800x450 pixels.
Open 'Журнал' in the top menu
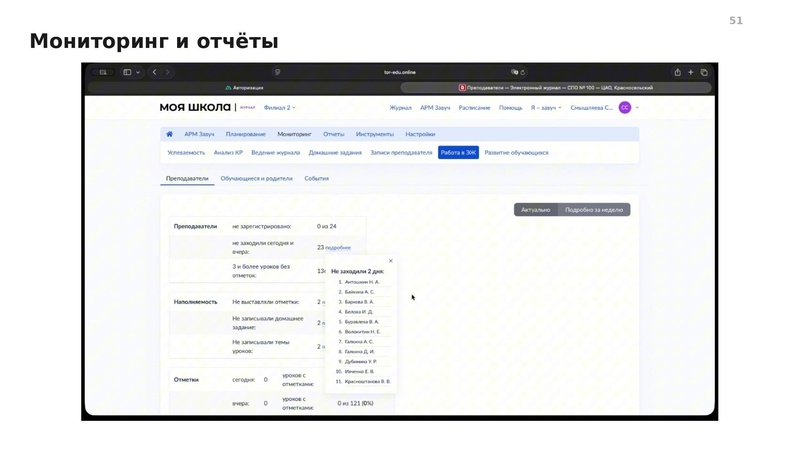401,108
